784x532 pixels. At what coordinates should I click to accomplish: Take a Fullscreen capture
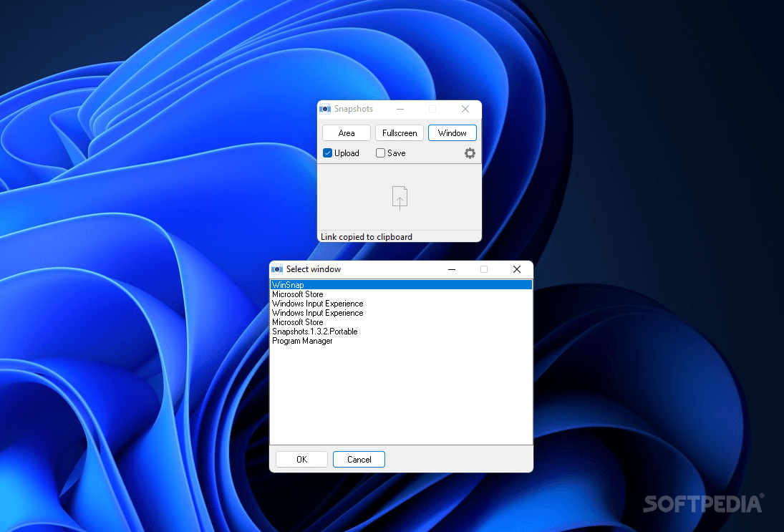pos(400,133)
